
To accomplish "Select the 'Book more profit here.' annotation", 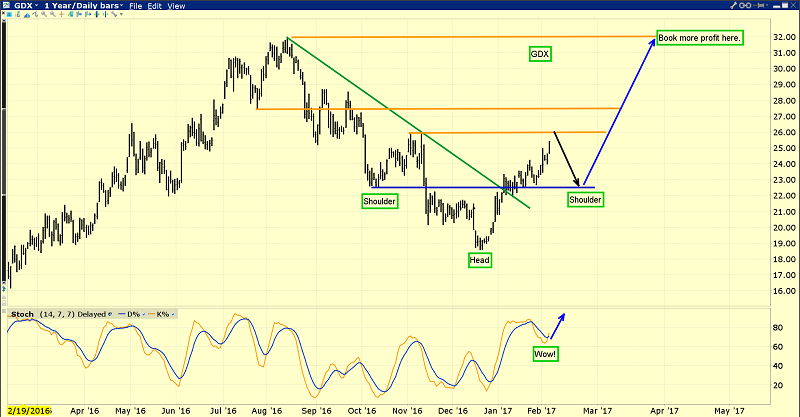I will (x=699, y=38).
